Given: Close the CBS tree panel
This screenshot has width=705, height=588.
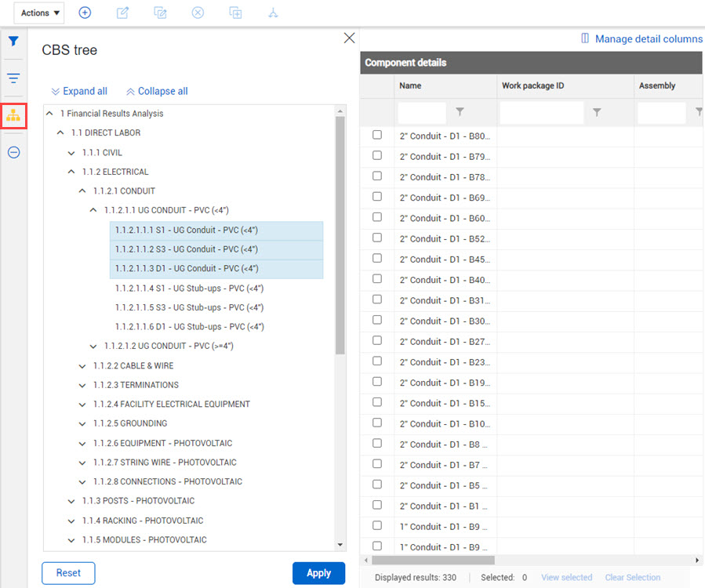Looking at the screenshot, I should [350, 38].
